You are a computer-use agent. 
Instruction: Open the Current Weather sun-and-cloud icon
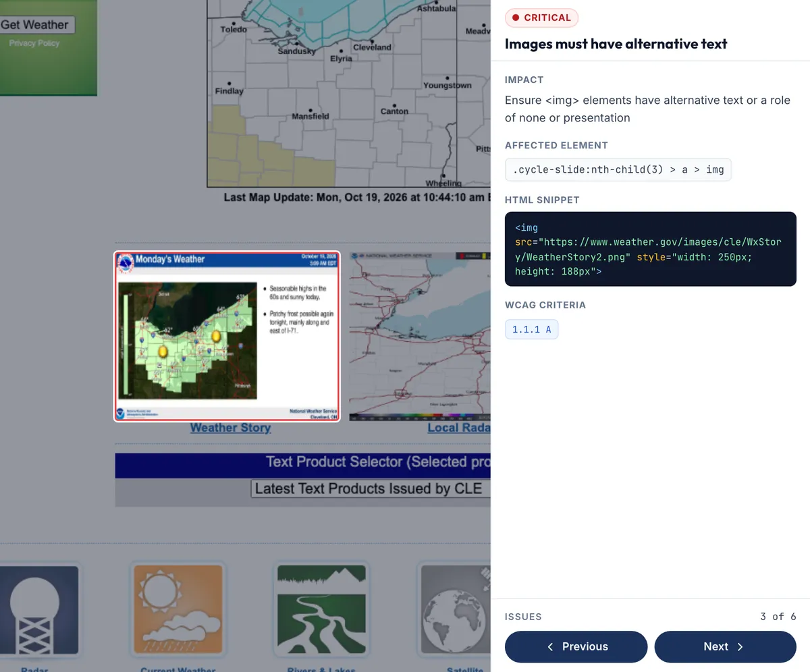click(178, 610)
